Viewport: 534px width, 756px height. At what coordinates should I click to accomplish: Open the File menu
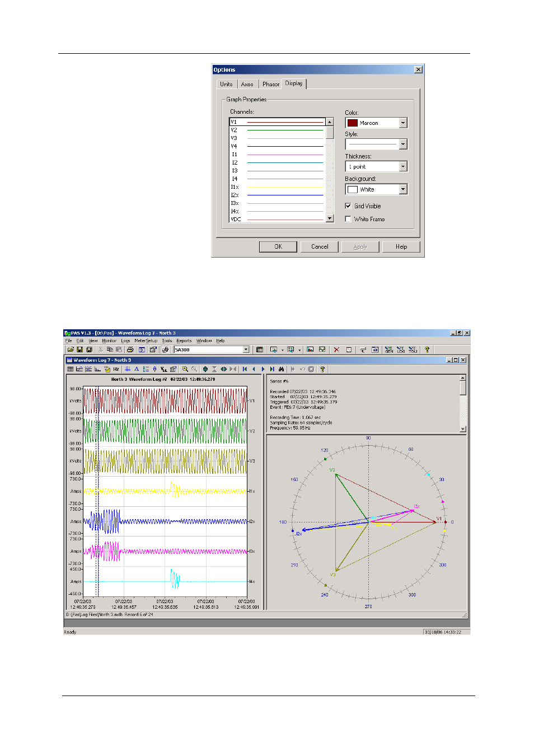pyautogui.click(x=68, y=340)
